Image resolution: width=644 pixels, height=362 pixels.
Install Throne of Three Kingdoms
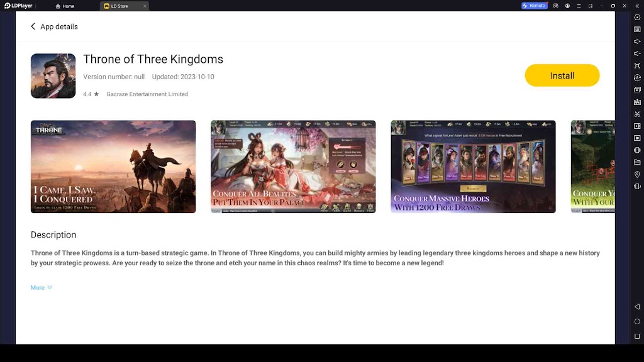(x=562, y=75)
